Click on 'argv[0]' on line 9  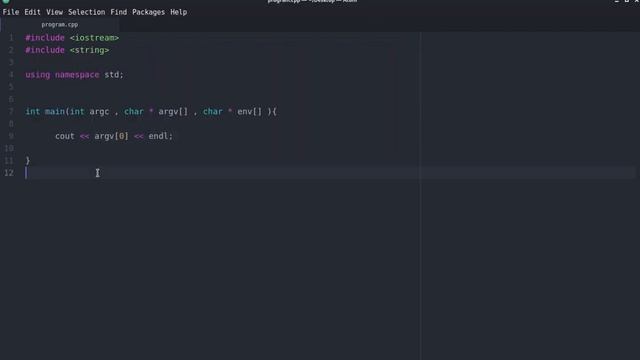click(111, 136)
